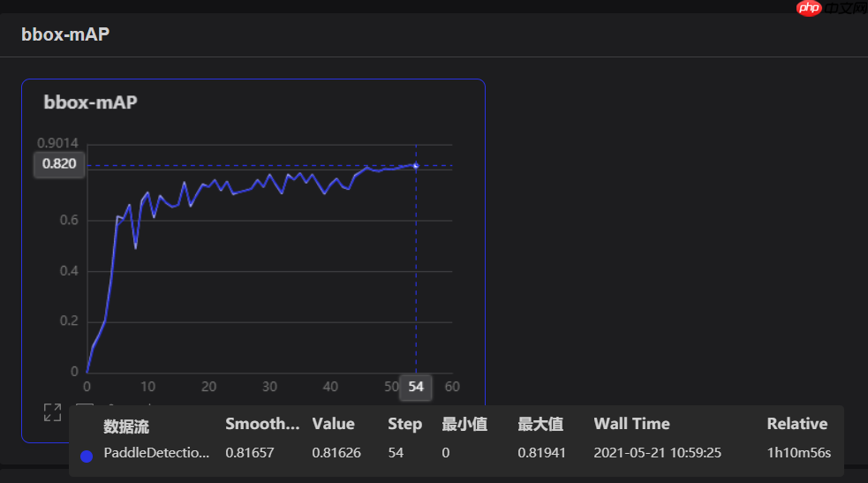Click the 最大值 column header
This screenshot has height=483, width=868.
pyautogui.click(x=540, y=425)
